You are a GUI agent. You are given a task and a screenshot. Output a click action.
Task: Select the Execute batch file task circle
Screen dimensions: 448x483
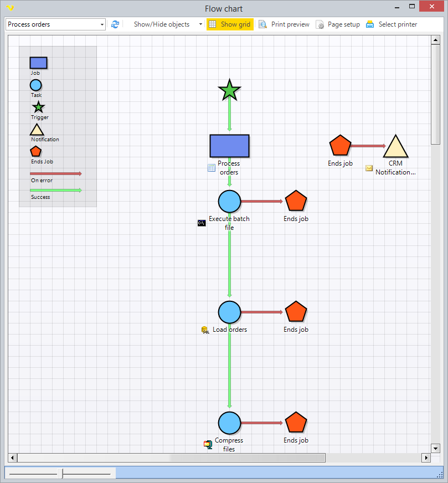[229, 202]
